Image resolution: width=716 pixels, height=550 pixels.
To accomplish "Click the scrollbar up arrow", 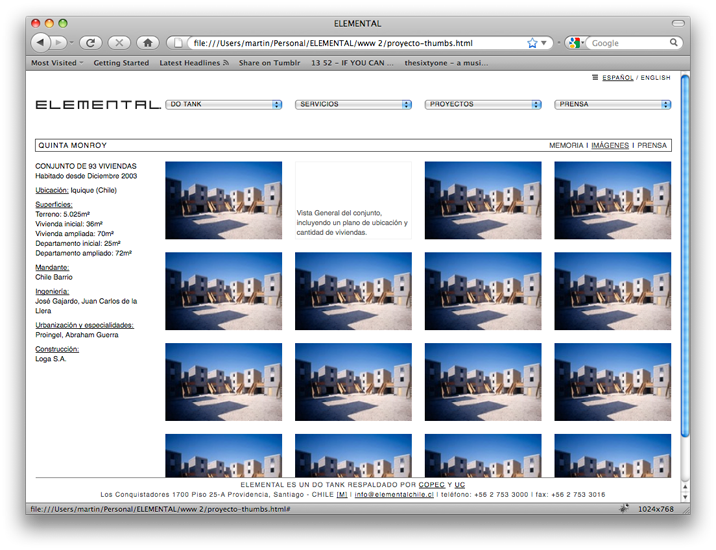I will (x=685, y=487).
